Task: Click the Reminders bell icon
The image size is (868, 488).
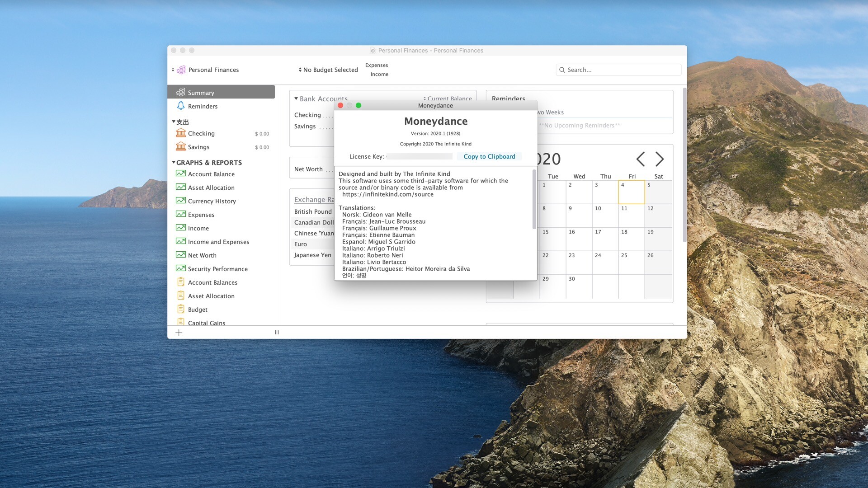Action: (180, 106)
